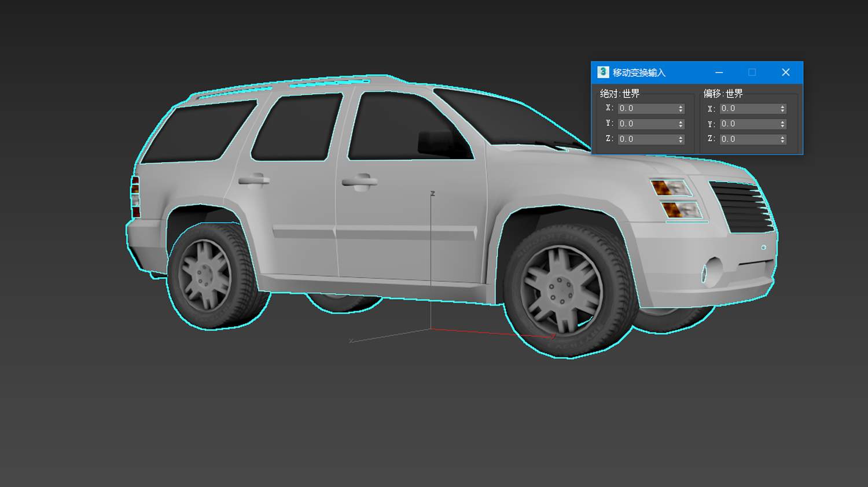Click the Z field under 绝对:世界
The width and height of the screenshot is (868, 487).
point(646,139)
